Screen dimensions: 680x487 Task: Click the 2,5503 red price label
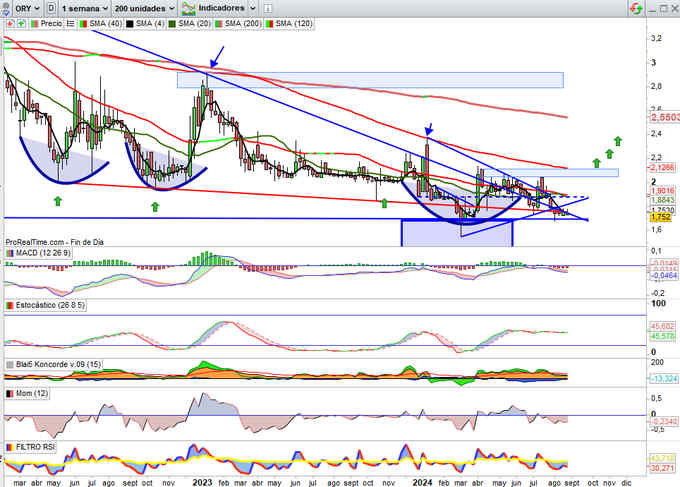click(664, 117)
